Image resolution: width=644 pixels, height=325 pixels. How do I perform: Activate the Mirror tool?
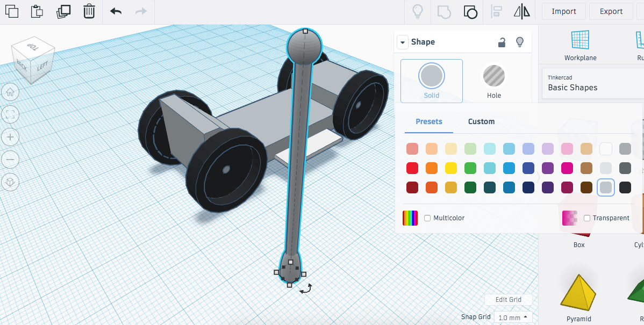[x=522, y=11]
